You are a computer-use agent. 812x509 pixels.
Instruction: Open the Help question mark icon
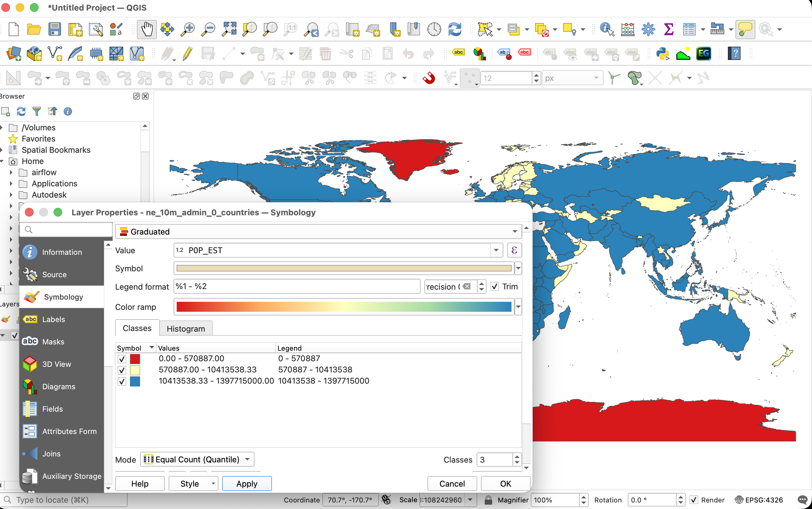point(734,54)
